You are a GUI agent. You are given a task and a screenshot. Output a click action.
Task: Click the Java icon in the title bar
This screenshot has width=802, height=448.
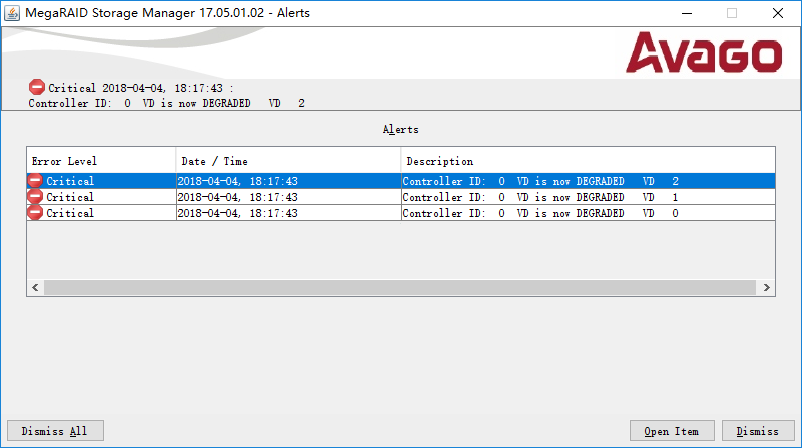[x=12, y=13]
